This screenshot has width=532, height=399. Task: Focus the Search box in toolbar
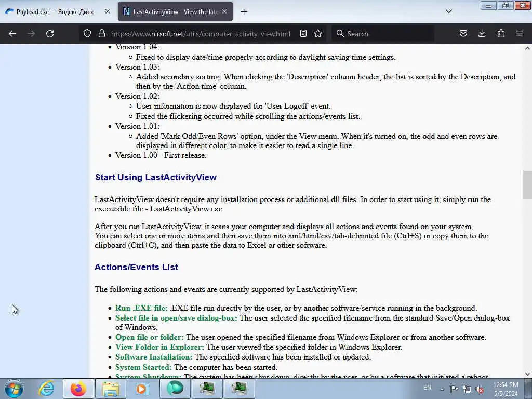pyautogui.click(x=383, y=34)
